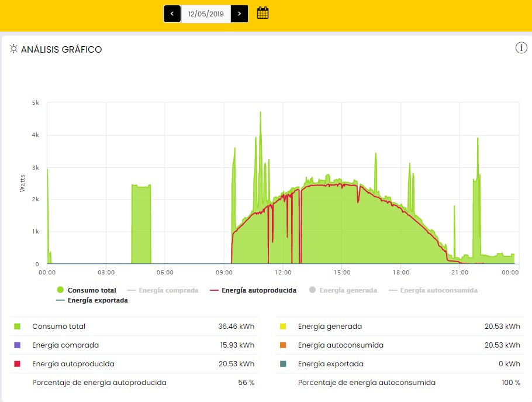Click the purple Energía comprada color square
This screenshot has height=402, width=532.
pos(17,345)
